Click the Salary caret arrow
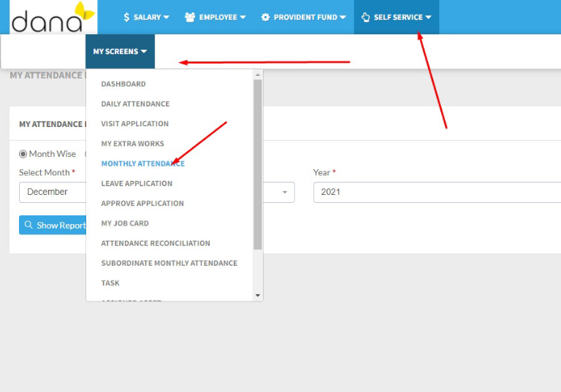Image resolution: width=561 pixels, height=392 pixels. pos(166,18)
